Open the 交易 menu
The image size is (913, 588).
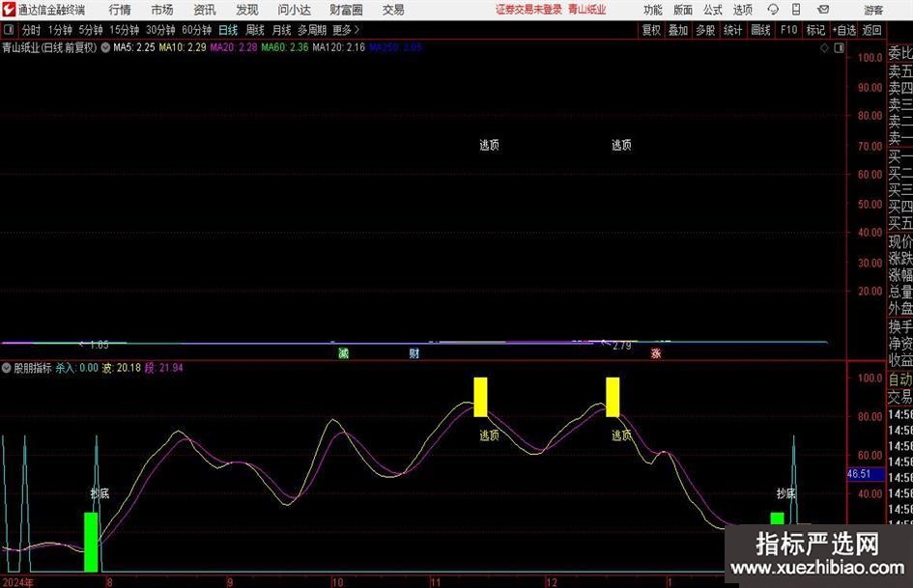tap(393, 10)
